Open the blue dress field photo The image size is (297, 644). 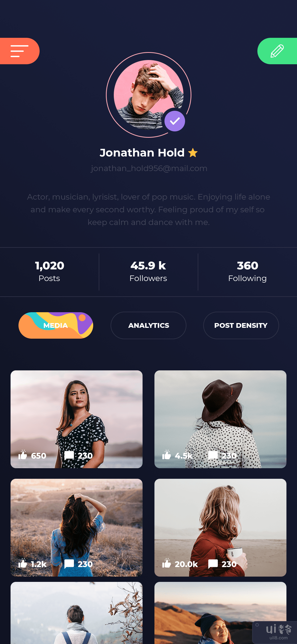(77, 528)
